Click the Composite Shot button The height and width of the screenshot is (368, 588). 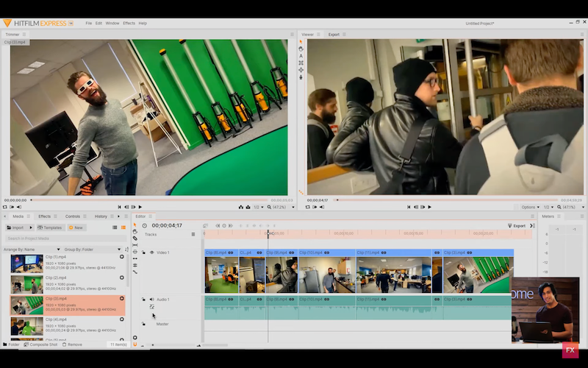point(40,344)
